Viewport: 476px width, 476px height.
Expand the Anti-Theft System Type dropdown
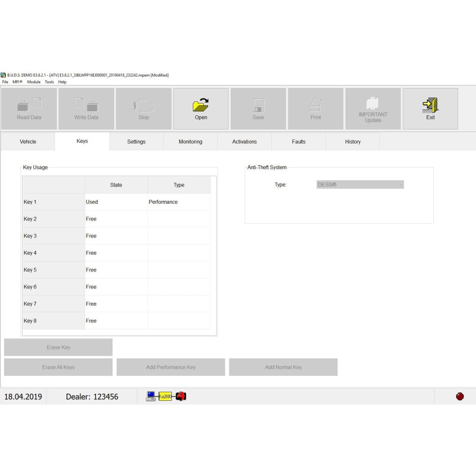click(400, 185)
